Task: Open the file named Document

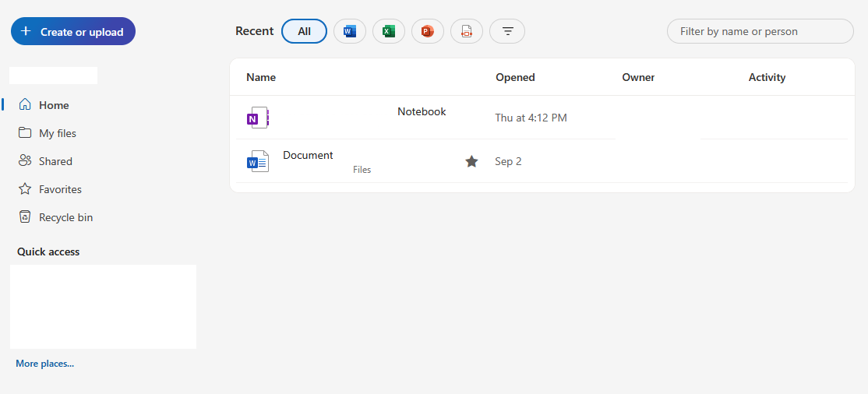Action: coord(308,155)
